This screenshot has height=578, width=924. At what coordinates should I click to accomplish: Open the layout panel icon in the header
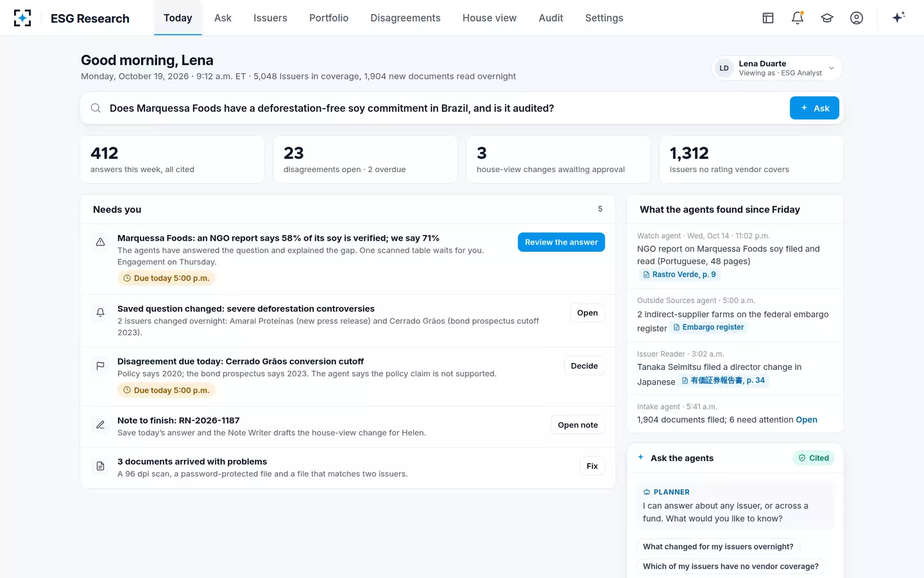click(768, 18)
